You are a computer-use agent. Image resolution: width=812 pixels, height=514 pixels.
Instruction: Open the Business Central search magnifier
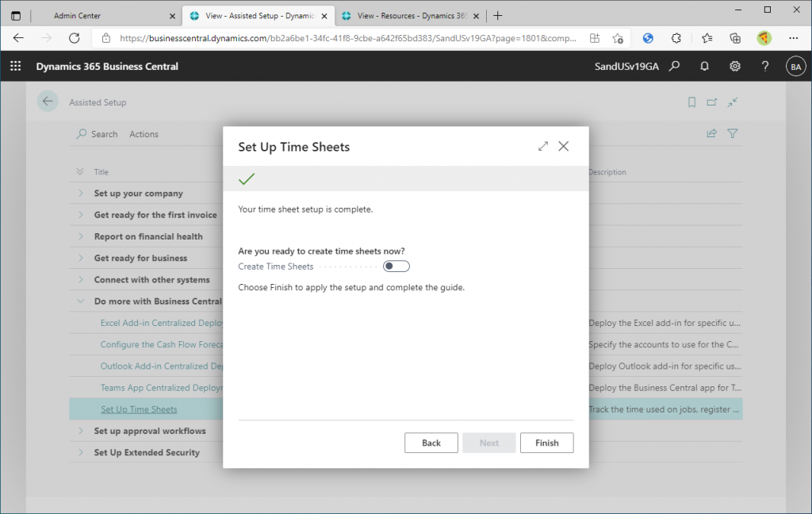coord(674,67)
